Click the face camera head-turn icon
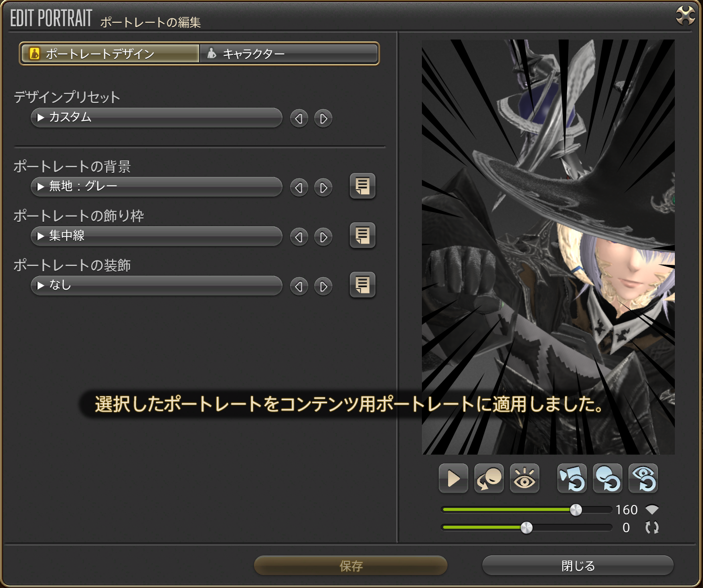This screenshot has width=703, height=588. (489, 478)
